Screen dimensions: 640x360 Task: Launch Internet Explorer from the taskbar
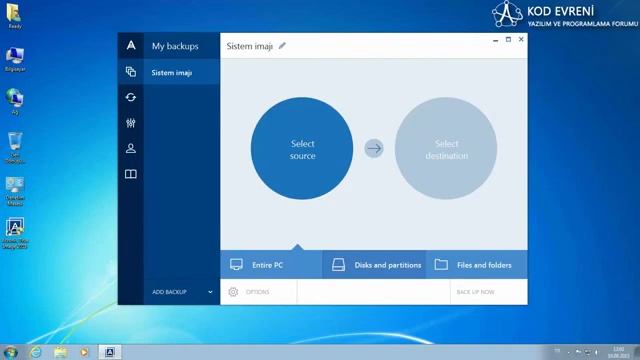click(36, 352)
